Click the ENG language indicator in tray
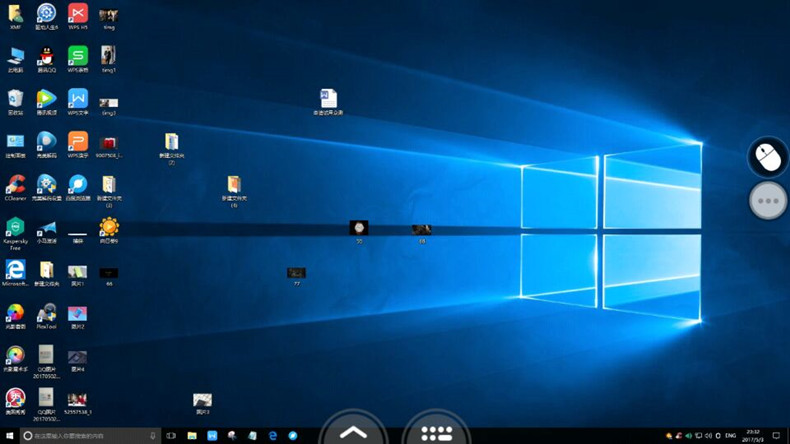790x444 pixels. pos(730,436)
